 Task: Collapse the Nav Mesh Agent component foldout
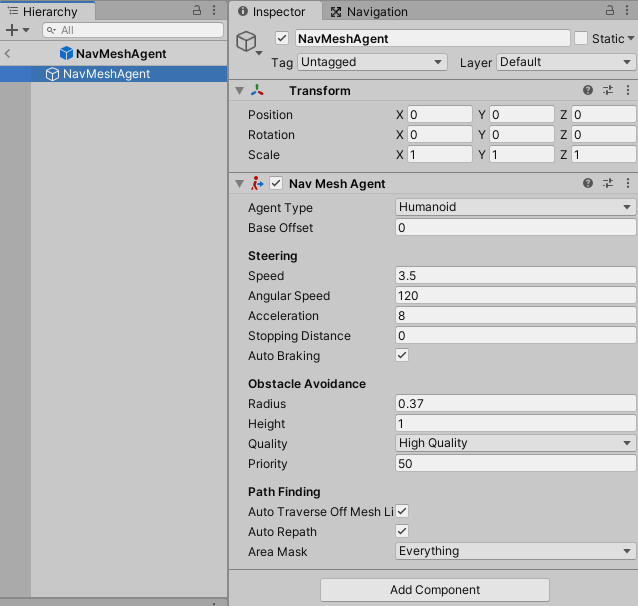[x=239, y=184]
